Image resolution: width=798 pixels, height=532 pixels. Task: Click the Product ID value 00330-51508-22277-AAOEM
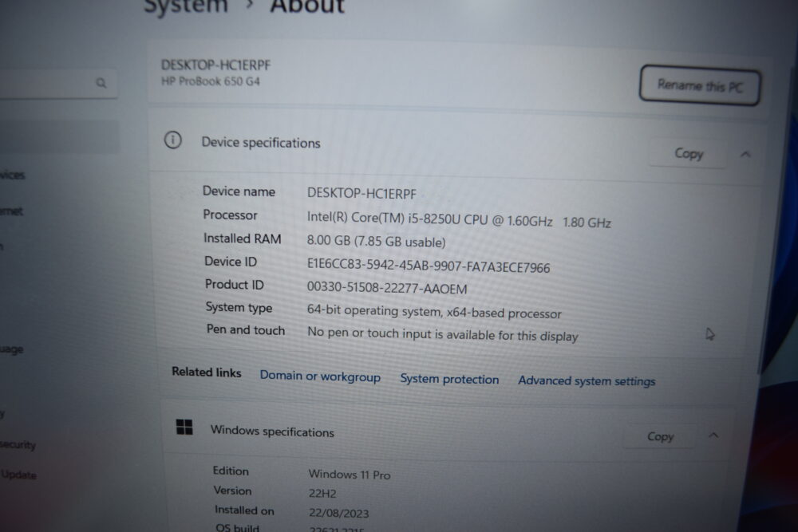pos(387,288)
